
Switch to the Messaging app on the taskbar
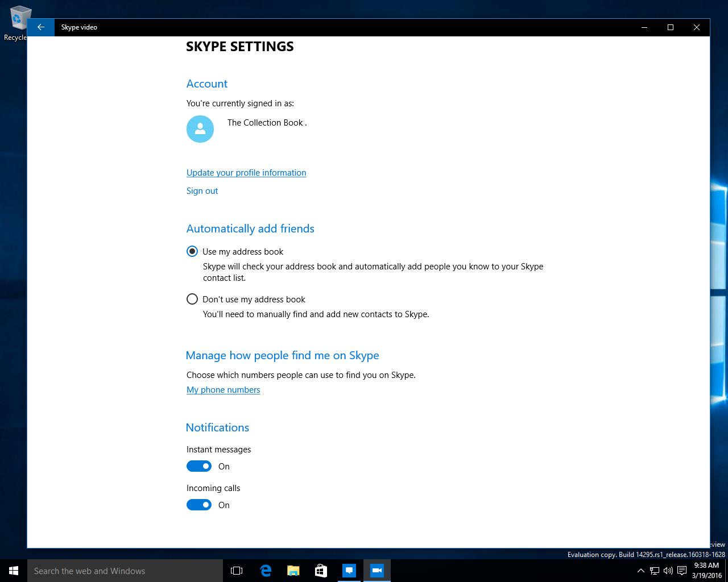(349, 571)
